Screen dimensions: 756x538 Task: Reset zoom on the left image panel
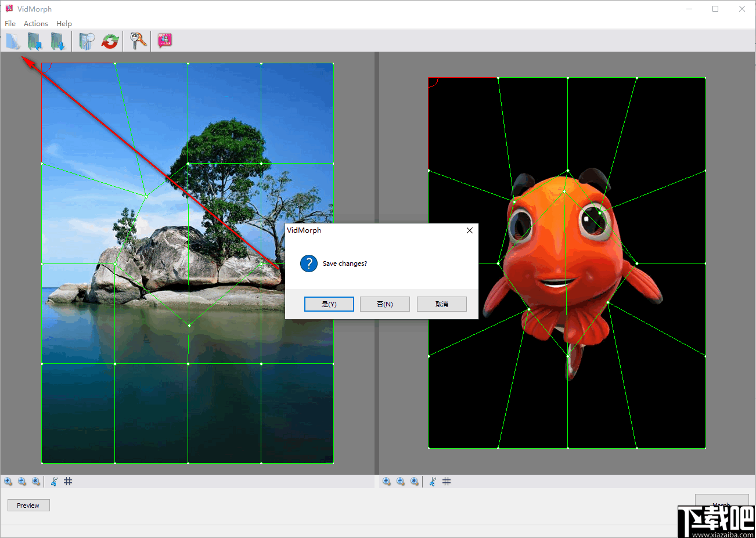tap(37, 481)
